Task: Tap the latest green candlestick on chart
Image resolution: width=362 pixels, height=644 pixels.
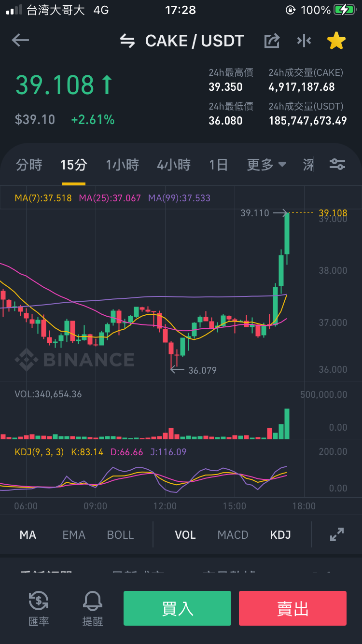Action: 287,234
